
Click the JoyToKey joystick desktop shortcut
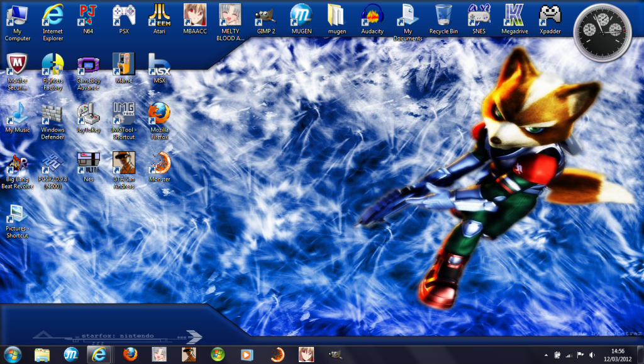tap(88, 118)
